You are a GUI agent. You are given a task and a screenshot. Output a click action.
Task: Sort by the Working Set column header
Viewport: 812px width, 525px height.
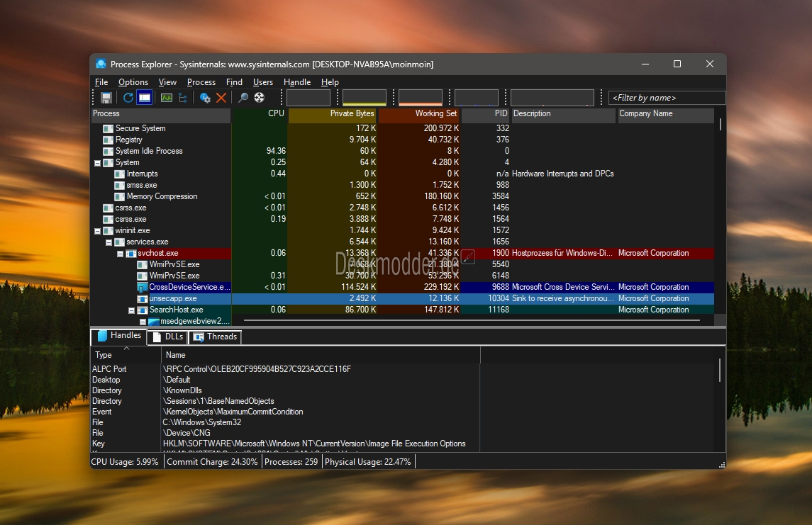coord(419,114)
